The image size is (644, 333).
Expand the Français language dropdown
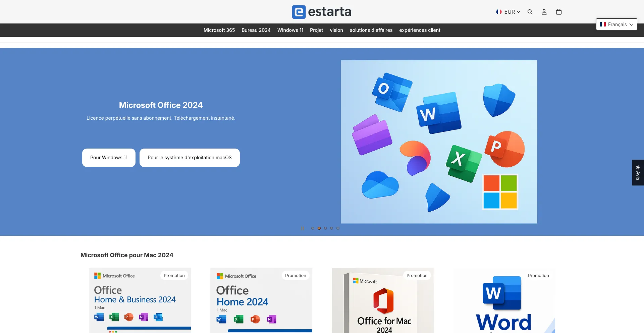pos(616,24)
